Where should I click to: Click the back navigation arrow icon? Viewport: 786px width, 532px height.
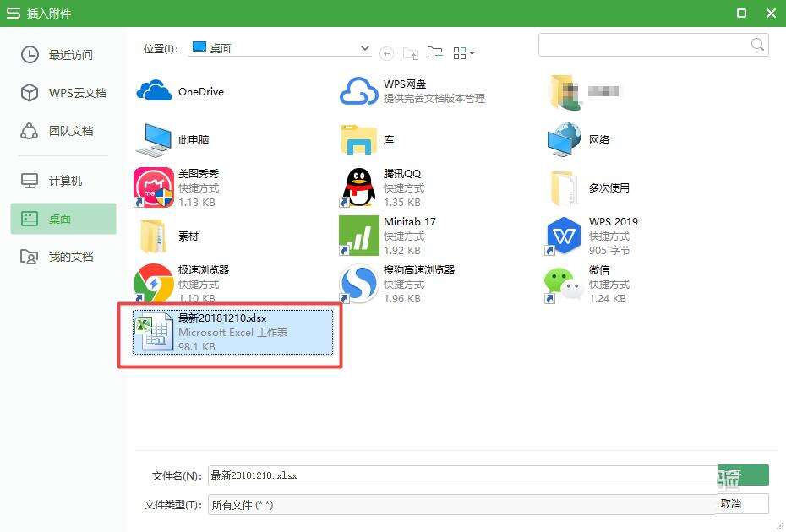(386, 53)
